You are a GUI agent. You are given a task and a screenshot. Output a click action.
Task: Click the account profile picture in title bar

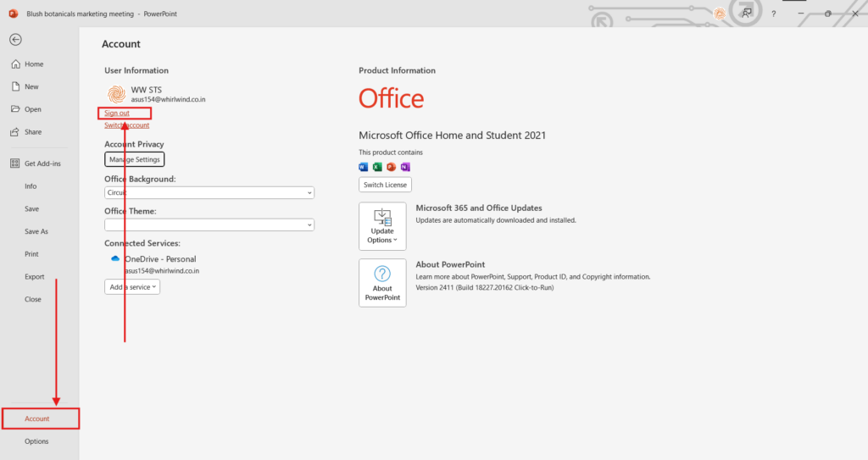click(x=719, y=14)
